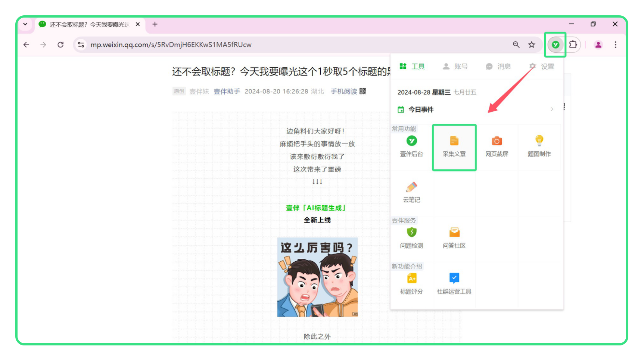Switch to 账号 tab in popup

(x=455, y=67)
